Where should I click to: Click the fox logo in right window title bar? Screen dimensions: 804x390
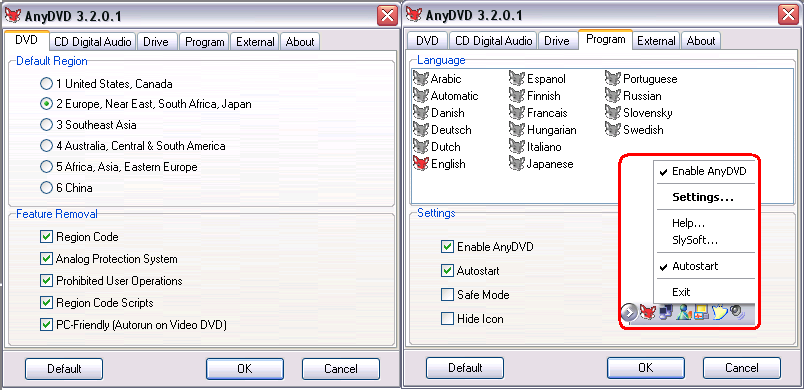(414, 15)
